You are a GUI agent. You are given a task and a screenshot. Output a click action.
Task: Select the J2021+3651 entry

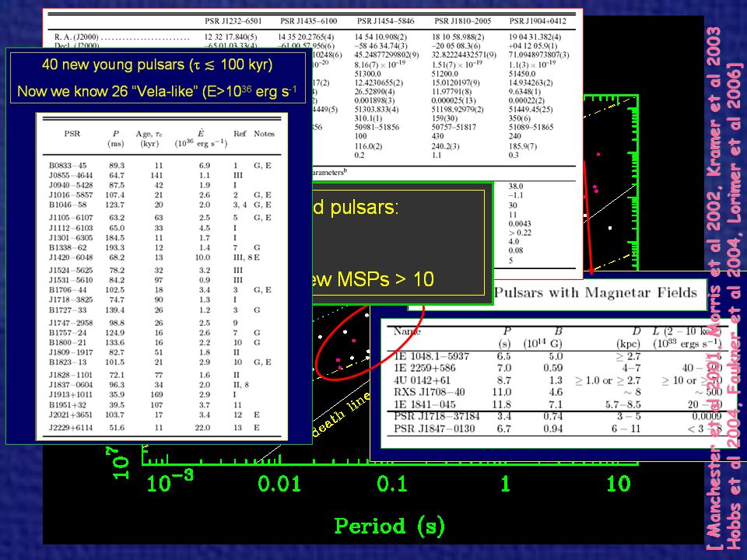[x=71, y=415]
